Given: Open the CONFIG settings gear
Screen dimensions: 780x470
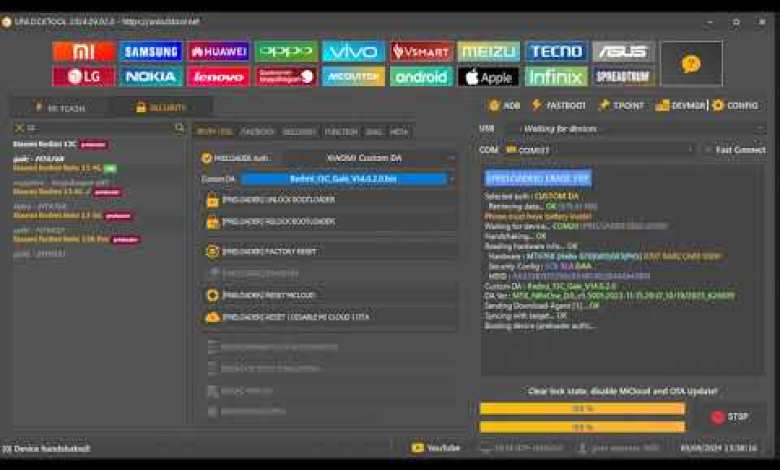Looking at the screenshot, I should coord(735,105).
